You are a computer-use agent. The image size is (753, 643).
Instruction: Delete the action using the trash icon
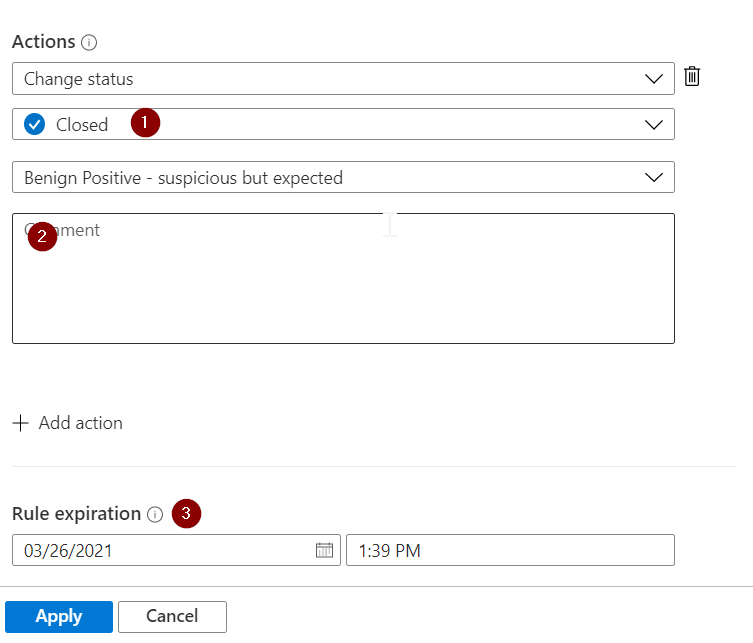coord(692,77)
